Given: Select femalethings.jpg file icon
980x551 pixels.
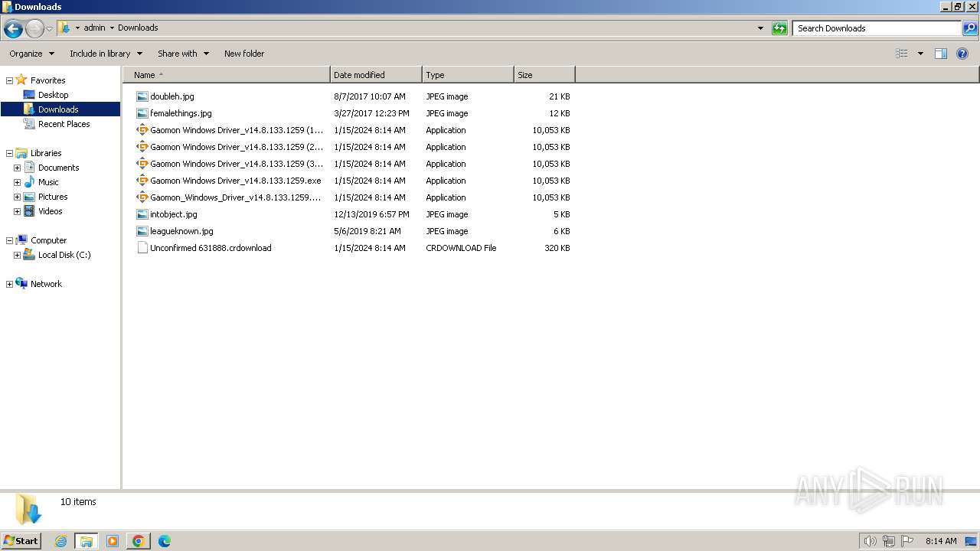Looking at the screenshot, I should click(x=142, y=113).
